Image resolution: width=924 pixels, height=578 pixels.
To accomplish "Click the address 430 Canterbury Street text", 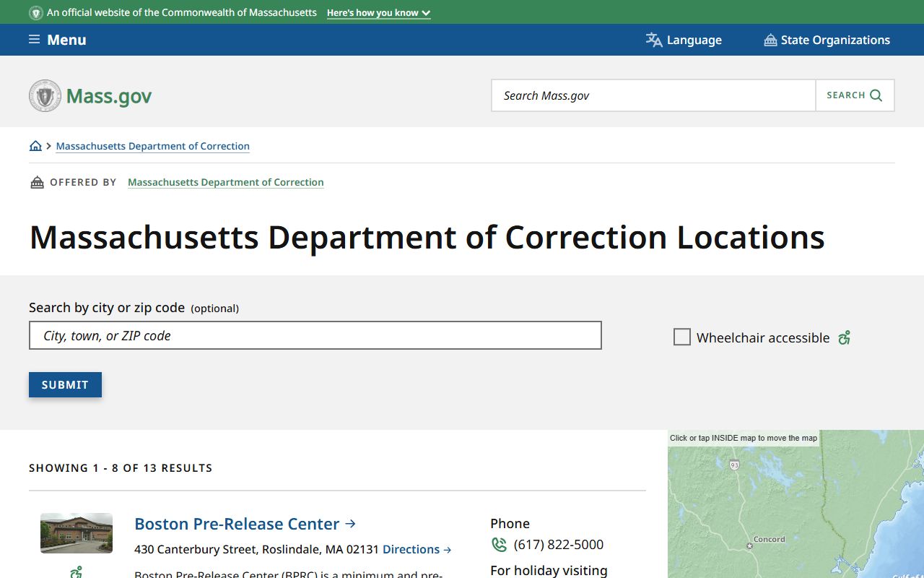I will pyautogui.click(x=256, y=549).
